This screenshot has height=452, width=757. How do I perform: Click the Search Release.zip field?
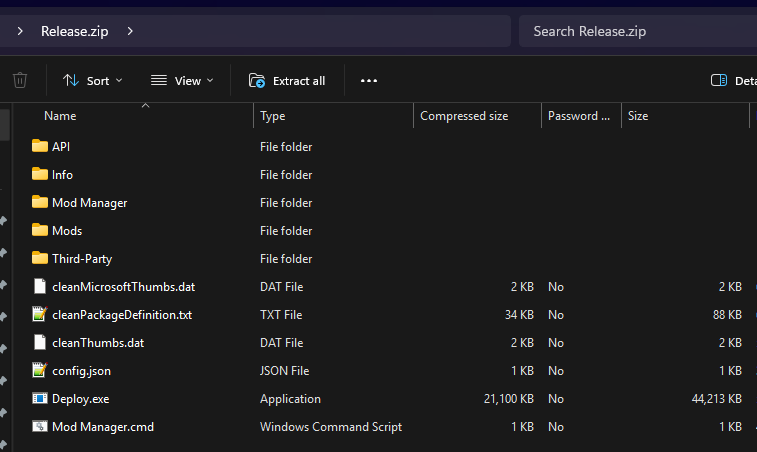coord(635,31)
